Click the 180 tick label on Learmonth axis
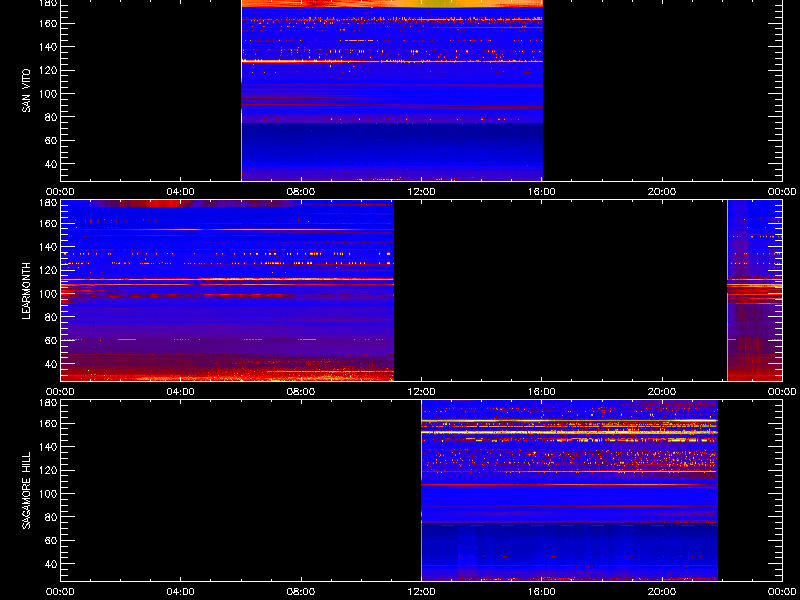The width and height of the screenshot is (800, 600). point(49,202)
